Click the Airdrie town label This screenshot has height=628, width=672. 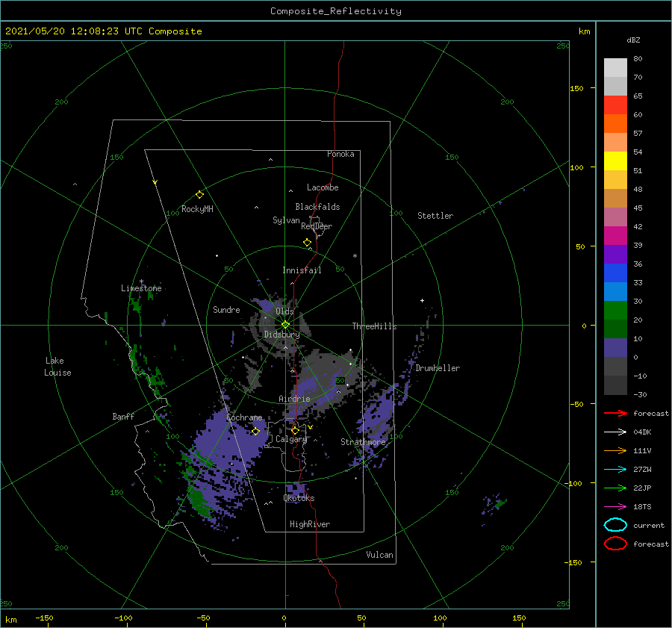click(x=294, y=399)
